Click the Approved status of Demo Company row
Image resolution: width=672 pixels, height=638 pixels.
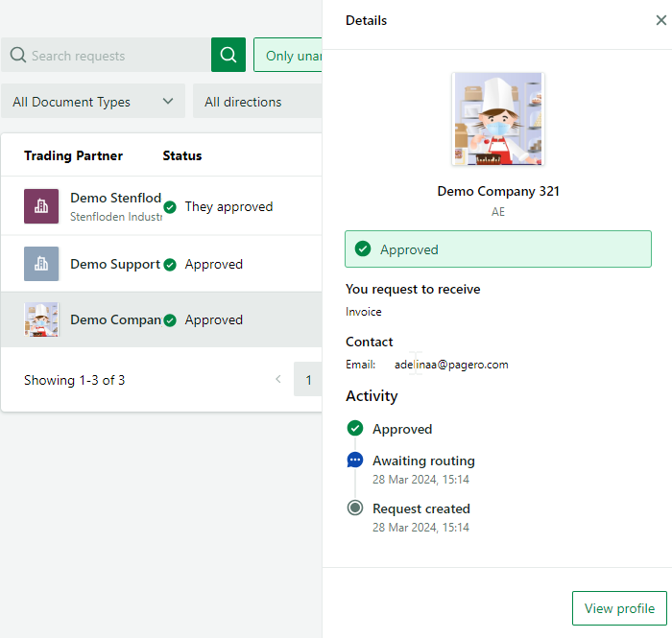click(214, 319)
